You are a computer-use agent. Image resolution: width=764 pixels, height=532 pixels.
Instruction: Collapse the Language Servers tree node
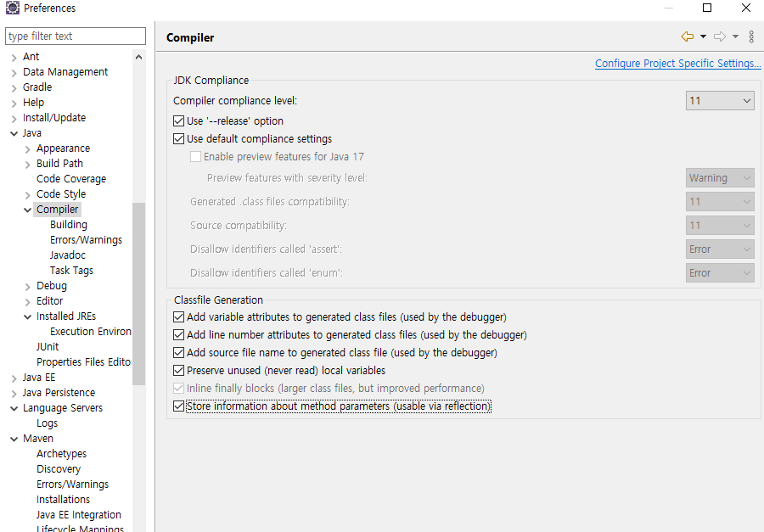tap(14, 408)
